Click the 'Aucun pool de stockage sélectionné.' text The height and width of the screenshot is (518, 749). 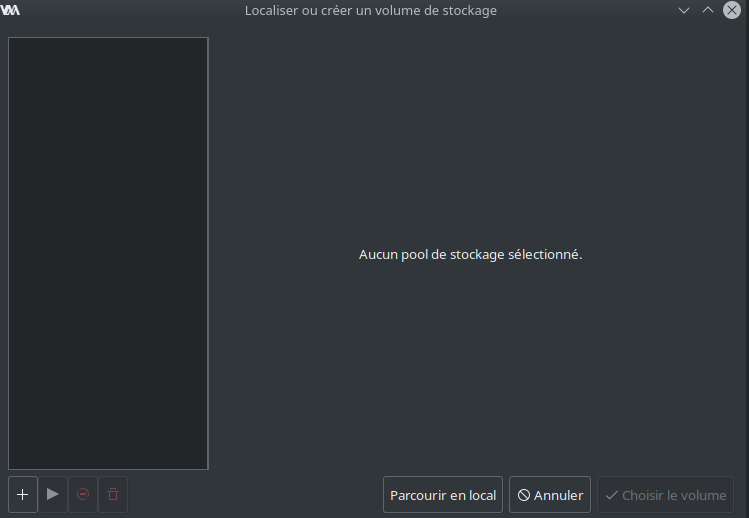click(471, 254)
